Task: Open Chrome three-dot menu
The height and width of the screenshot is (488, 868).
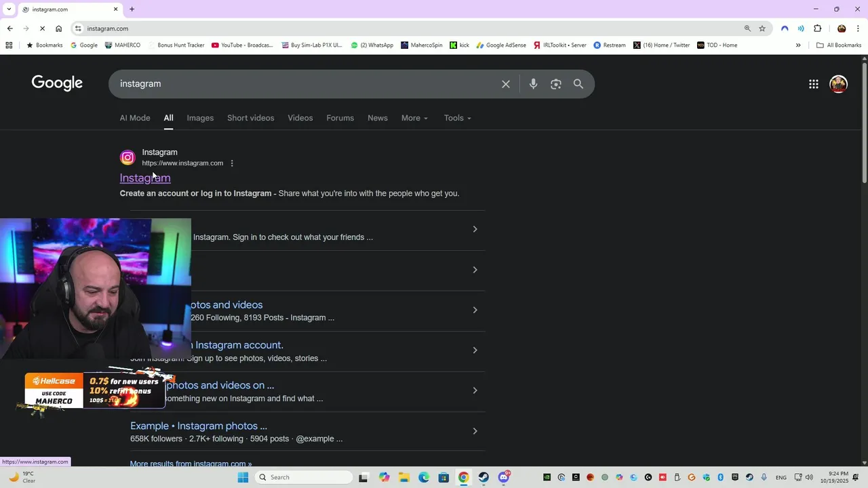Action: point(859,28)
